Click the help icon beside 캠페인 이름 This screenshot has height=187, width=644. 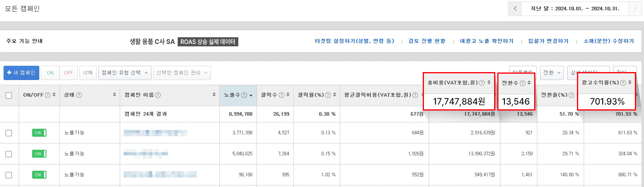click(158, 95)
